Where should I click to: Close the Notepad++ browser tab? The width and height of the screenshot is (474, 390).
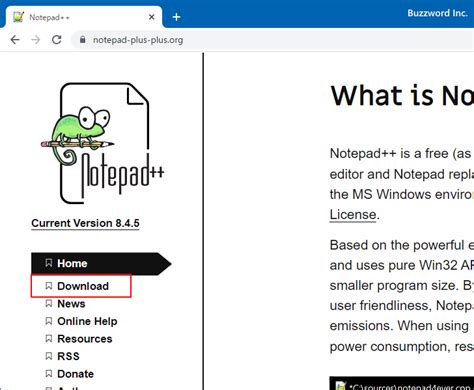151,17
